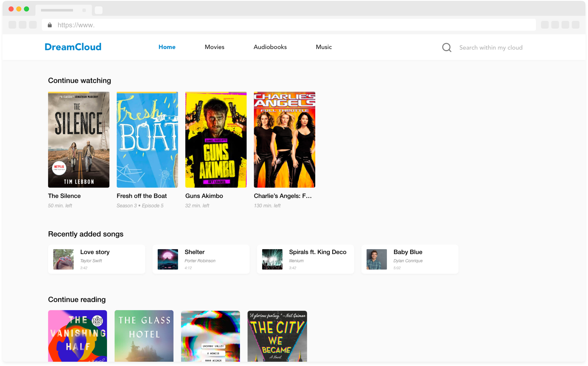Image resolution: width=588 pixels, height=366 pixels.
Task: Click the Spirals concert album art
Action: (272, 259)
